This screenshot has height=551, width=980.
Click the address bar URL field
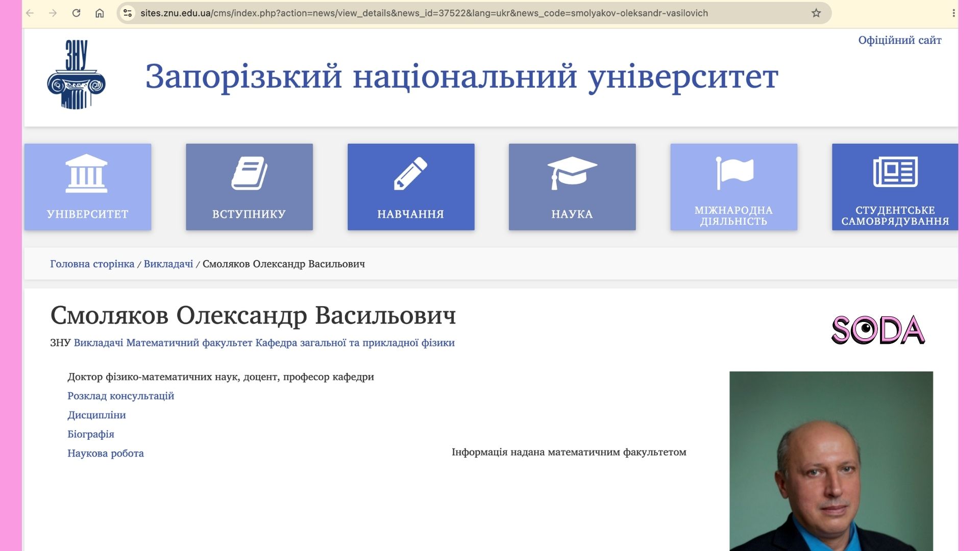coord(424,13)
